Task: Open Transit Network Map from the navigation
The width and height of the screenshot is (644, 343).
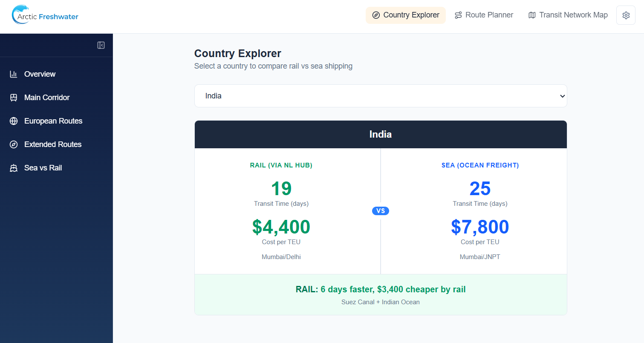Action: [x=568, y=14]
